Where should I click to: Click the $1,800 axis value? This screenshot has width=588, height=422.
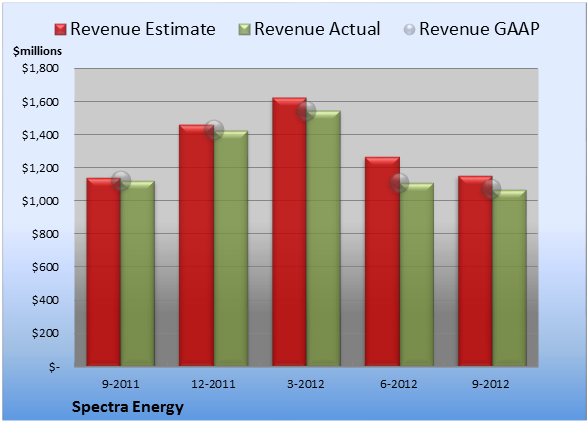tap(40, 68)
